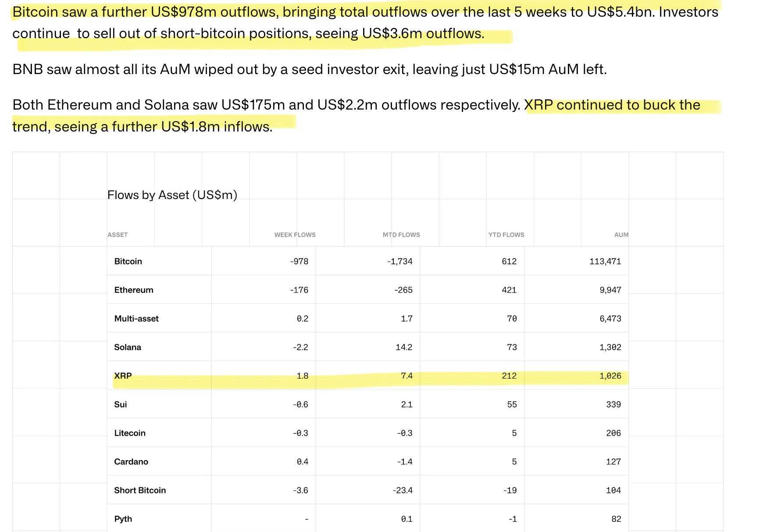Click Solana AUM value 1,302
The width and height of the screenshot is (763, 532).
click(x=610, y=348)
